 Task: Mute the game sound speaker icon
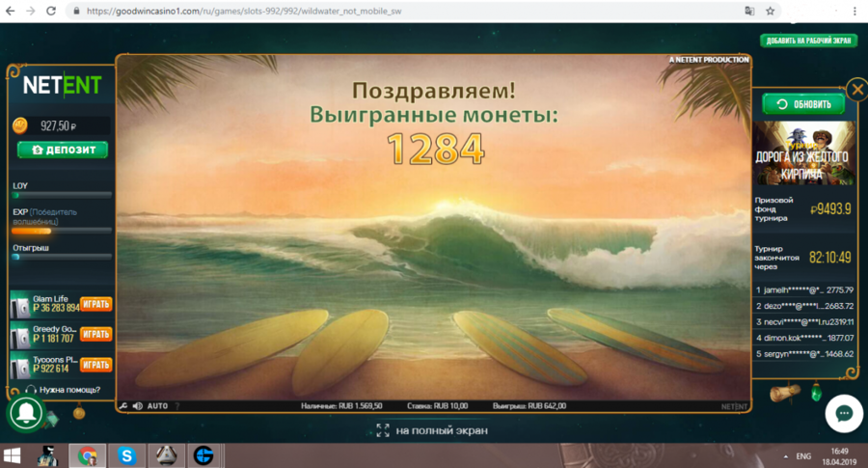137,406
